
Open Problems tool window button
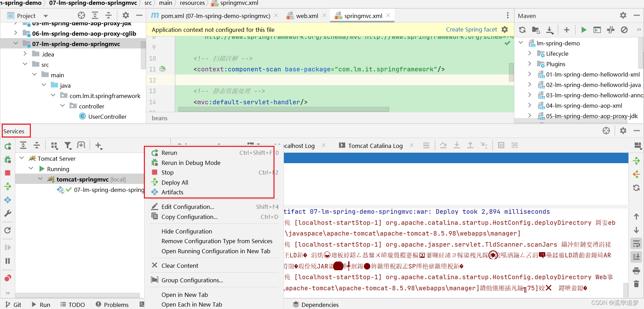click(x=112, y=304)
